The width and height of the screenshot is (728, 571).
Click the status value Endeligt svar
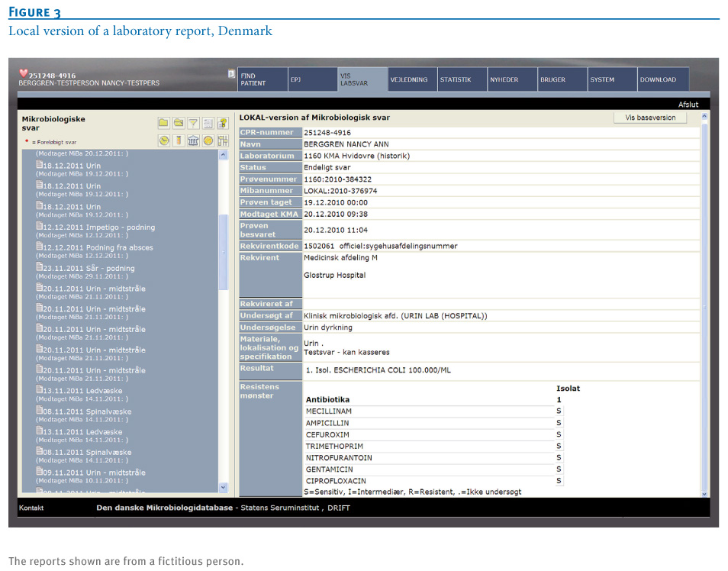pyautogui.click(x=327, y=168)
